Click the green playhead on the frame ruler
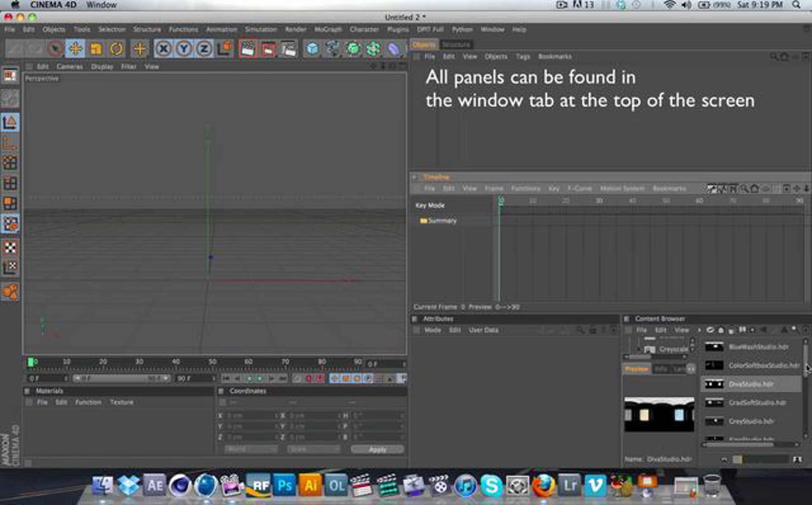The image size is (812, 505). 30,362
